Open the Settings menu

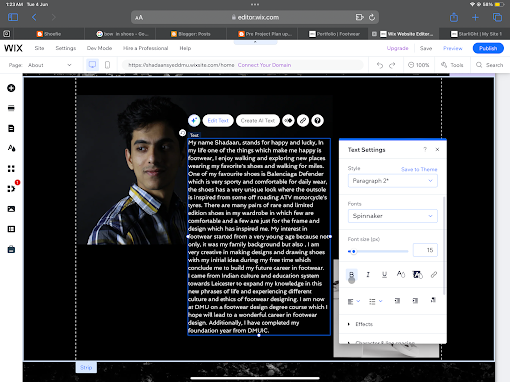pyautogui.click(x=66, y=48)
